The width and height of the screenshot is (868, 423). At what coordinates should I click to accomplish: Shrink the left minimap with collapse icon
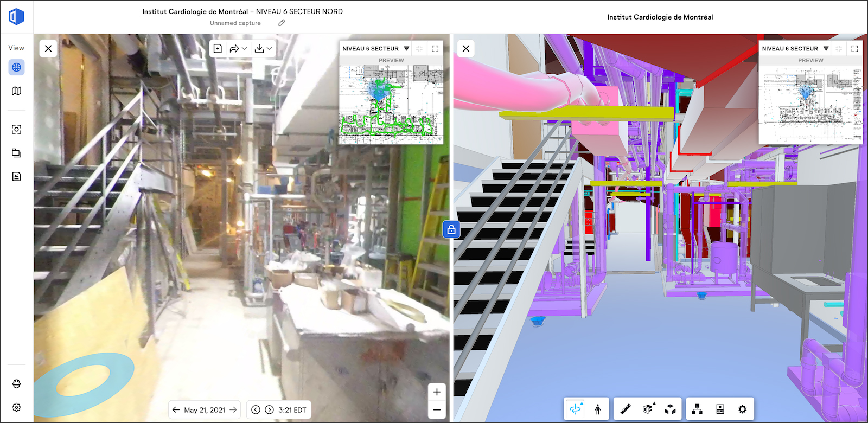pos(419,49)
